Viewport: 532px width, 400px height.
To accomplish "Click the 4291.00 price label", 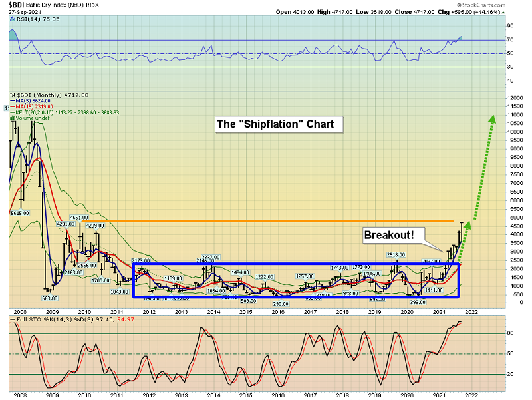I will coord(66,224).
